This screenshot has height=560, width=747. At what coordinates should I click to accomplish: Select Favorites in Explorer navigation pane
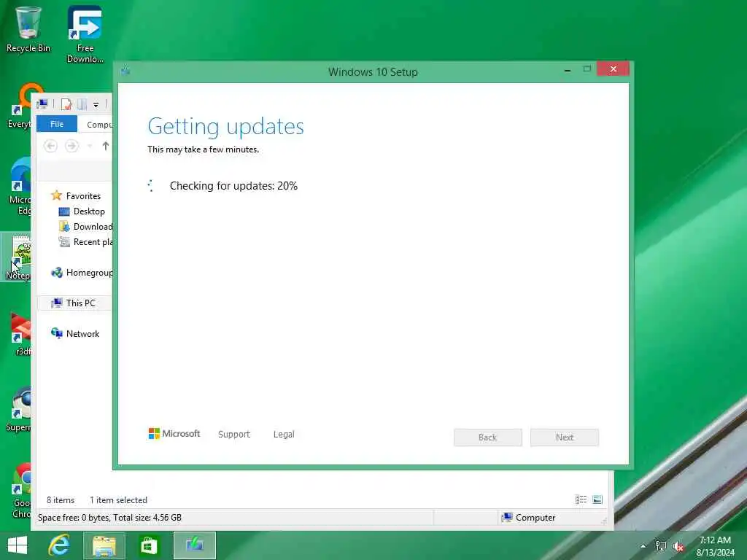click(76, 195)
